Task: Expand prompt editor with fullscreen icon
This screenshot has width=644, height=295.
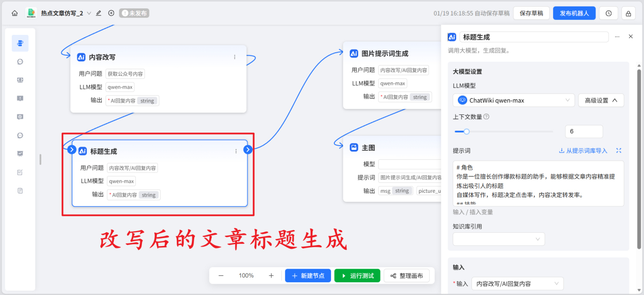Action: tap(619, 150)
